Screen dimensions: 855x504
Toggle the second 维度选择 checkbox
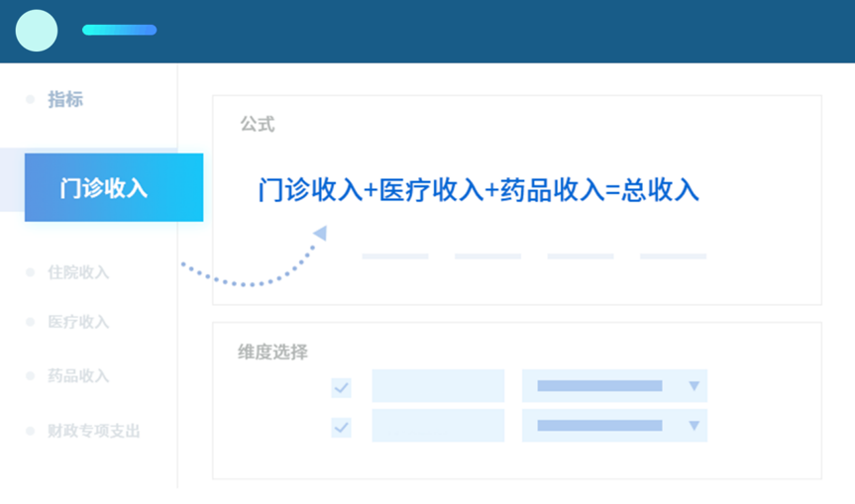pos(342,428)
